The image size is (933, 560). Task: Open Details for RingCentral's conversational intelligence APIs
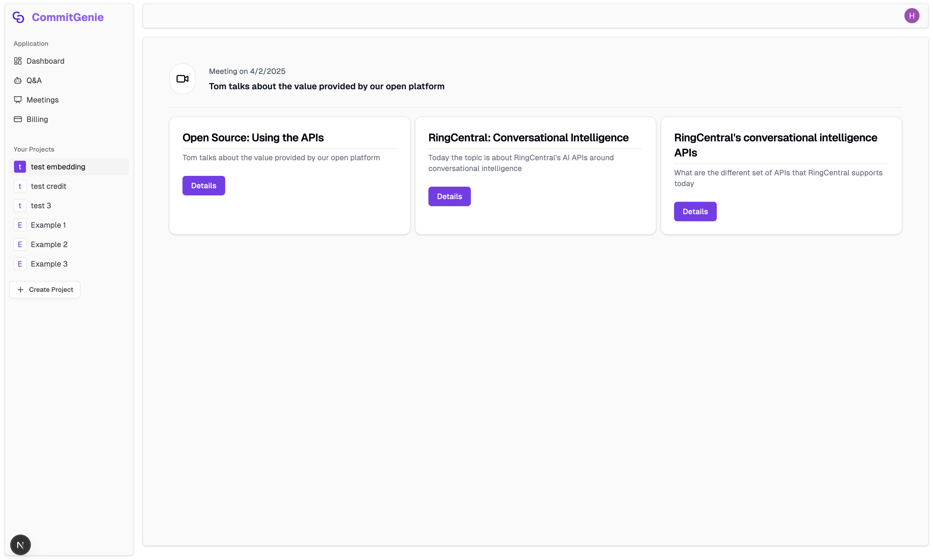[695, 211]
